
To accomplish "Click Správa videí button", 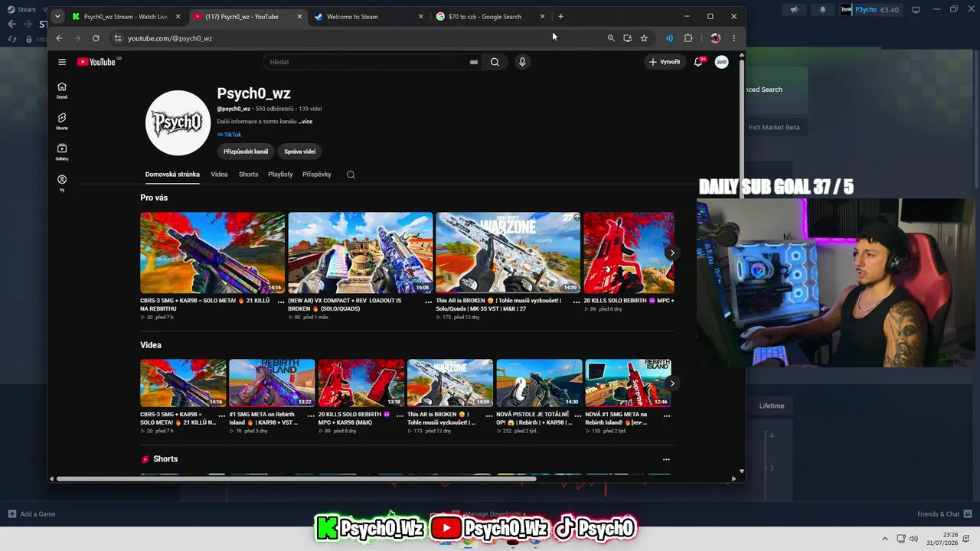I will pos(299,152).
